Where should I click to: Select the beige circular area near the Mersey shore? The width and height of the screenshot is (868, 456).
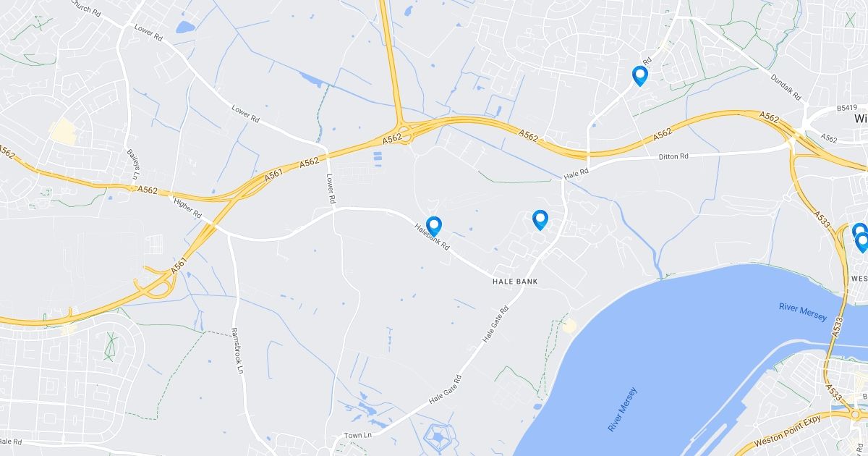[x=569, y=325]
